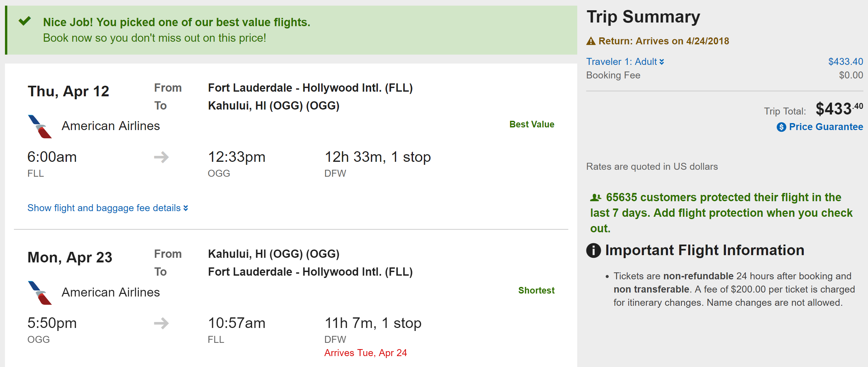Click the dollar icon next to Price Guarantee
Screen dimensions: 868x367
point(781,127)
